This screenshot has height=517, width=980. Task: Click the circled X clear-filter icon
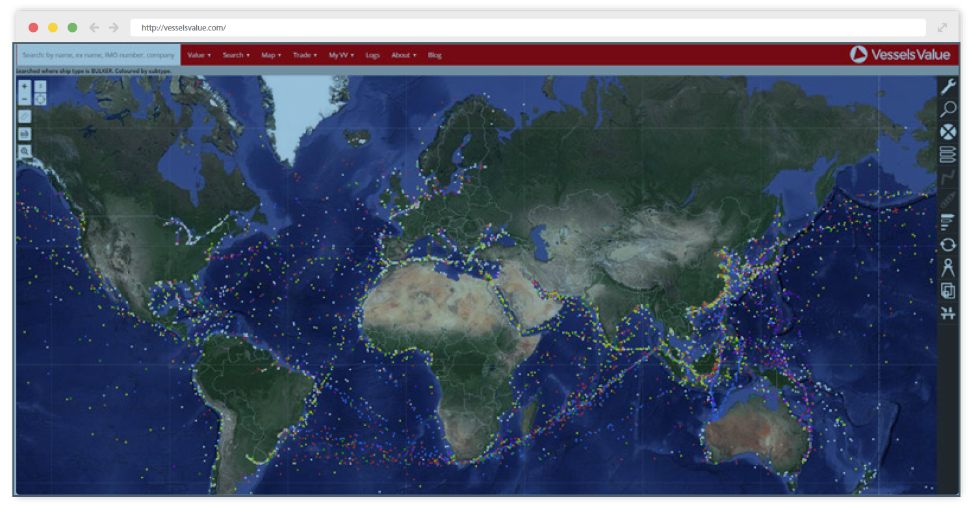[x=948, y=132]
